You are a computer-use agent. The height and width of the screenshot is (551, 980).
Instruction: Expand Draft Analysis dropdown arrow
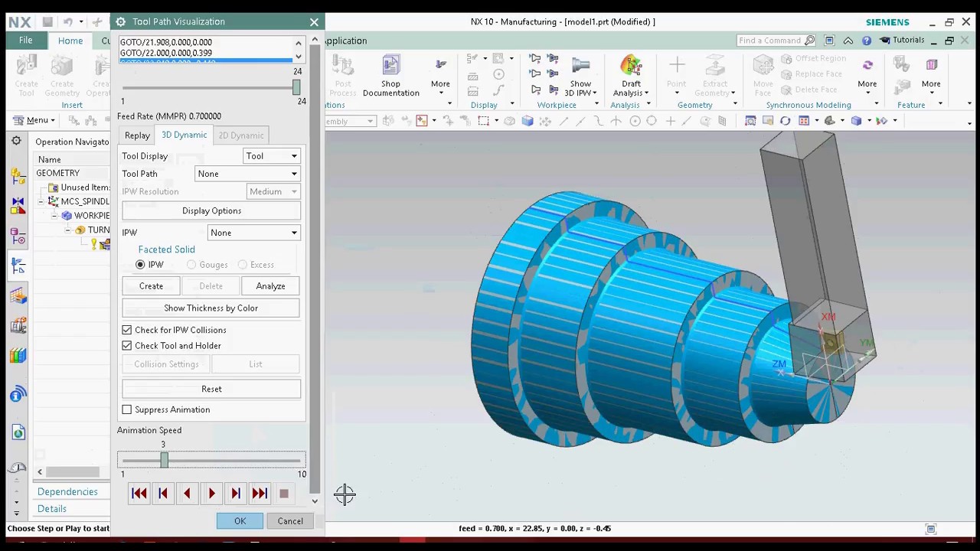coord(647,93)
